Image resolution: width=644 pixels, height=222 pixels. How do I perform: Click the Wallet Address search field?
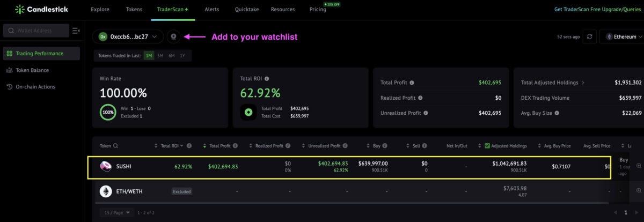(x=36, y=31)
